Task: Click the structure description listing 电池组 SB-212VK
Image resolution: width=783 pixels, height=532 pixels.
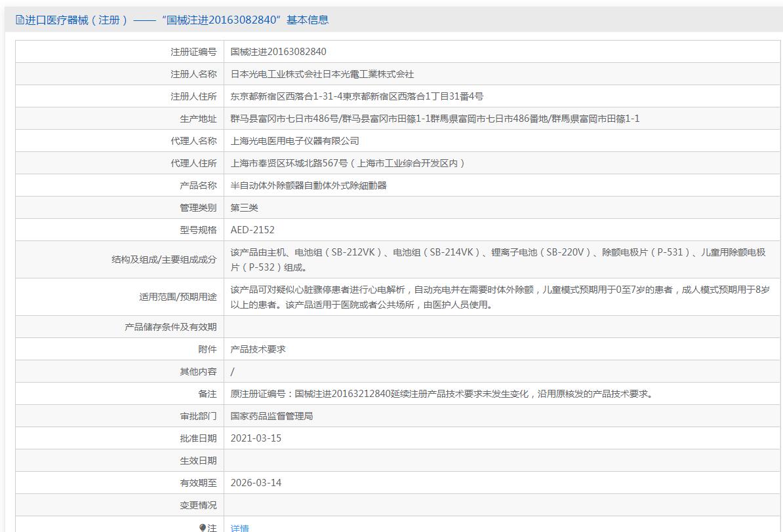Action: [x=498, y=259]
